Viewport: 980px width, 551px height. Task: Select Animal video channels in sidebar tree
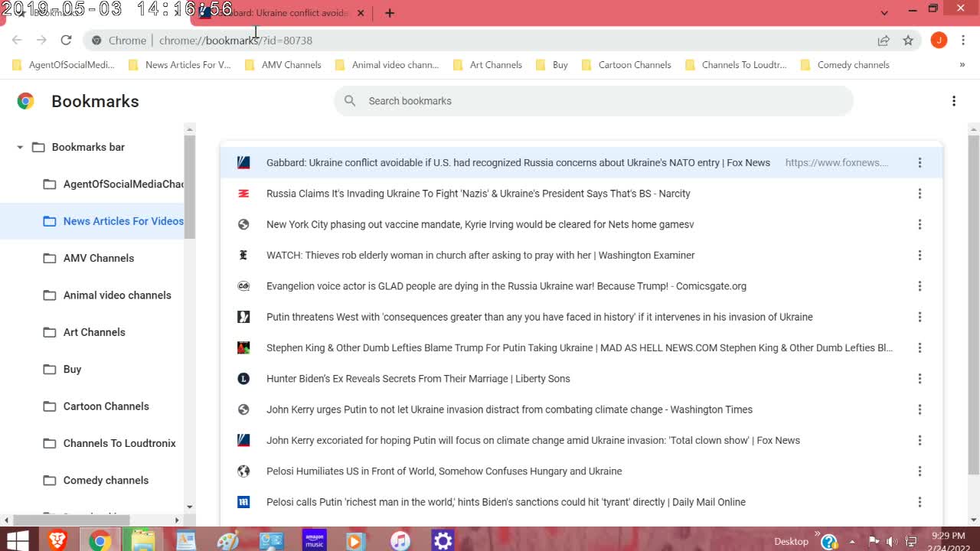pyautogui.click(x=106, y=295)
